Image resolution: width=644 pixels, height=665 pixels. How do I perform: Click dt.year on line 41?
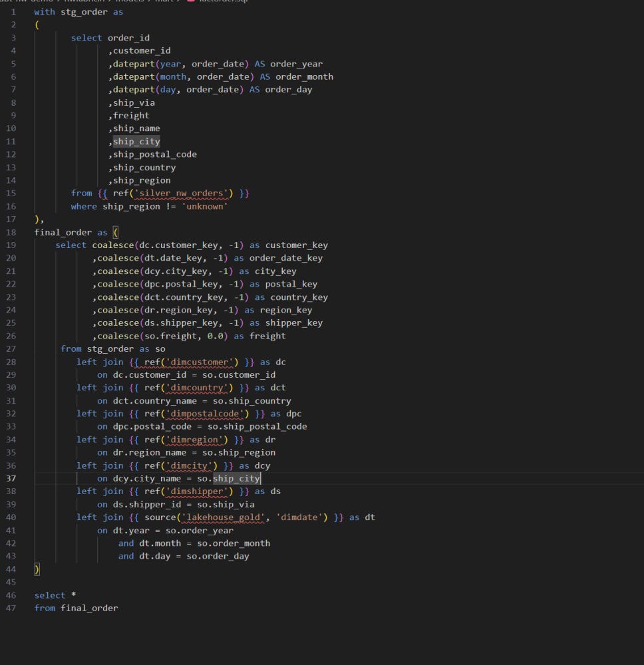(131, 531)
